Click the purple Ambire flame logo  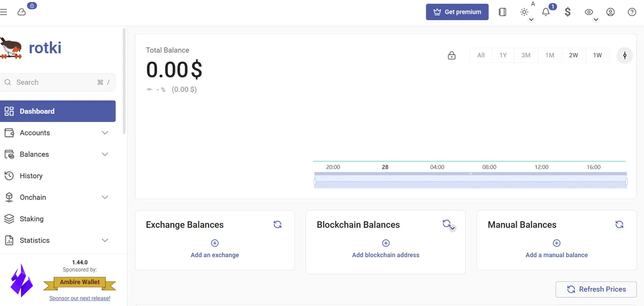coord(22,280)
